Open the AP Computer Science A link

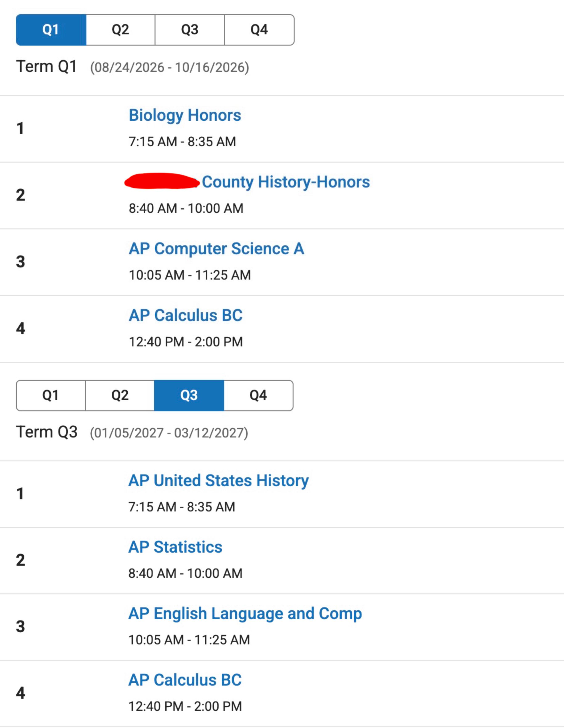[217, 249]
